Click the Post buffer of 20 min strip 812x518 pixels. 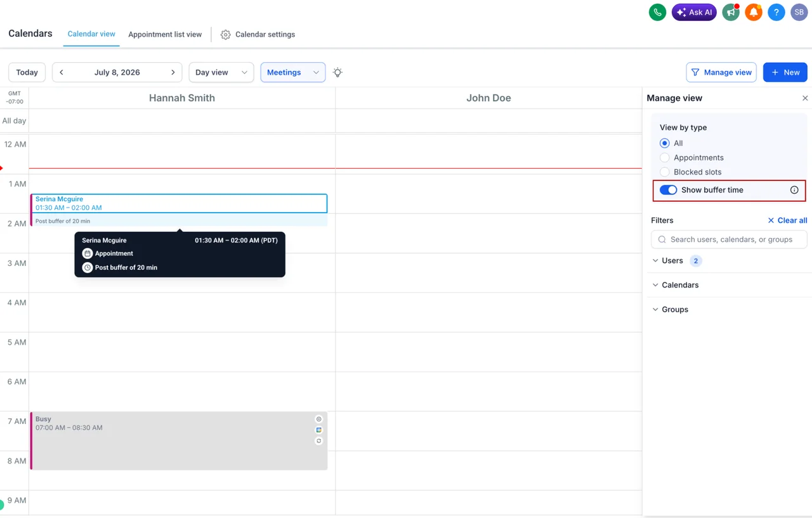pos(180,221)
